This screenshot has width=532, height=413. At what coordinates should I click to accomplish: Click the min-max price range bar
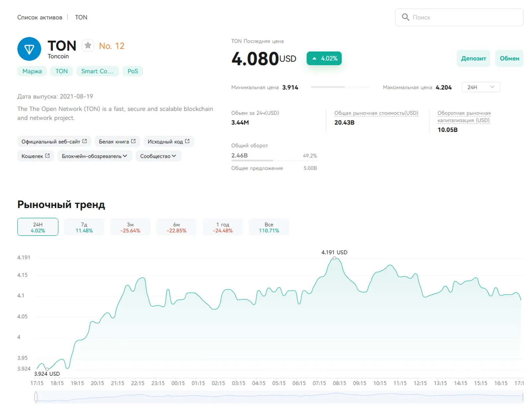pos(340,87)
